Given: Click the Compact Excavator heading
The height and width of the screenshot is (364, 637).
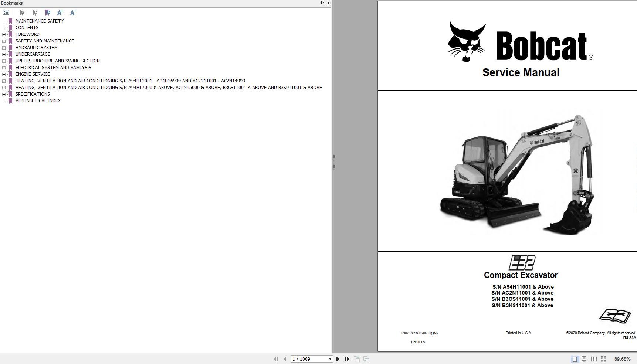Looking at the screenshot, I should 521,275.
